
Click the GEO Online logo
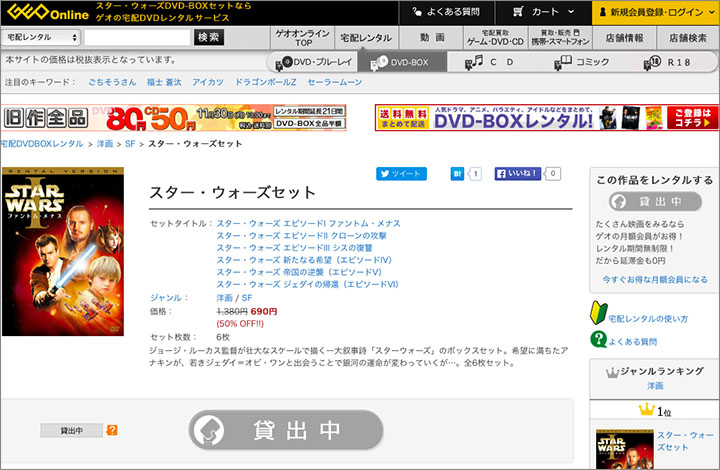48,12
